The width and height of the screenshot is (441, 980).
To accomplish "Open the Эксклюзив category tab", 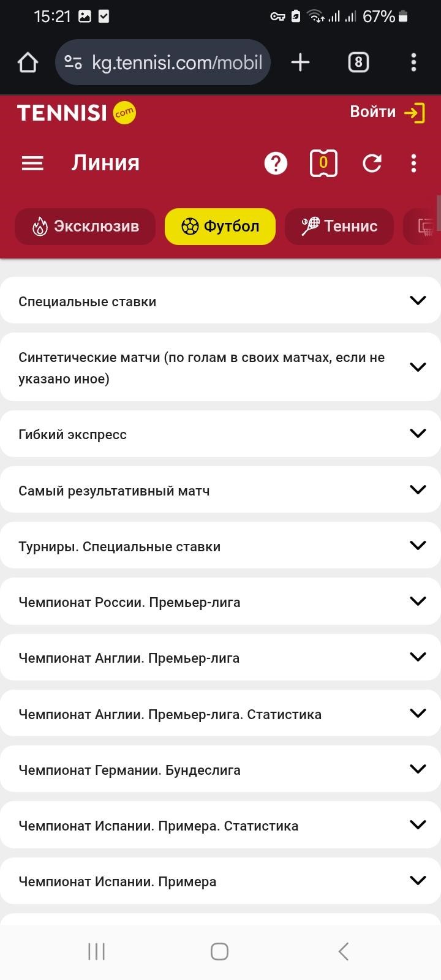I will click(x=85, y=226).
